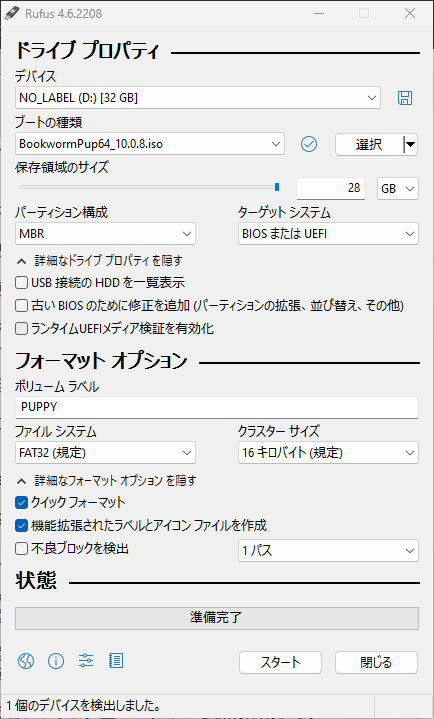This screenshot has height=719, width=434.
Task: Open the 1 パス passes dropdown
Action: coord(328,551)
